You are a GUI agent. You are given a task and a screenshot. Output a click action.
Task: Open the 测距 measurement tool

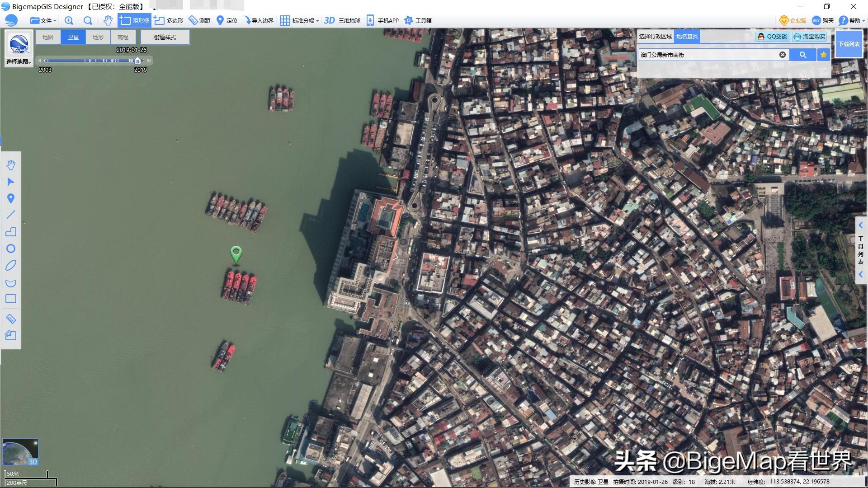(200, 20)
